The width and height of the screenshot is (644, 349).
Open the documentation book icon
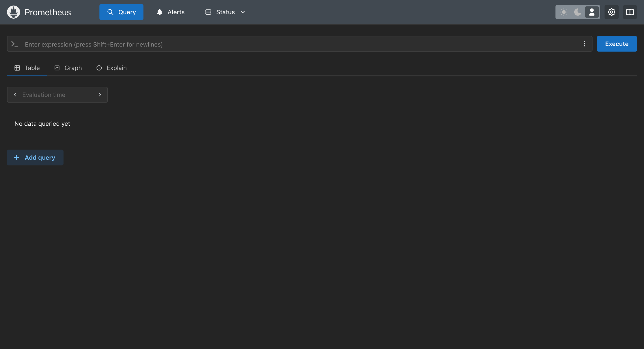coord(630,12)
